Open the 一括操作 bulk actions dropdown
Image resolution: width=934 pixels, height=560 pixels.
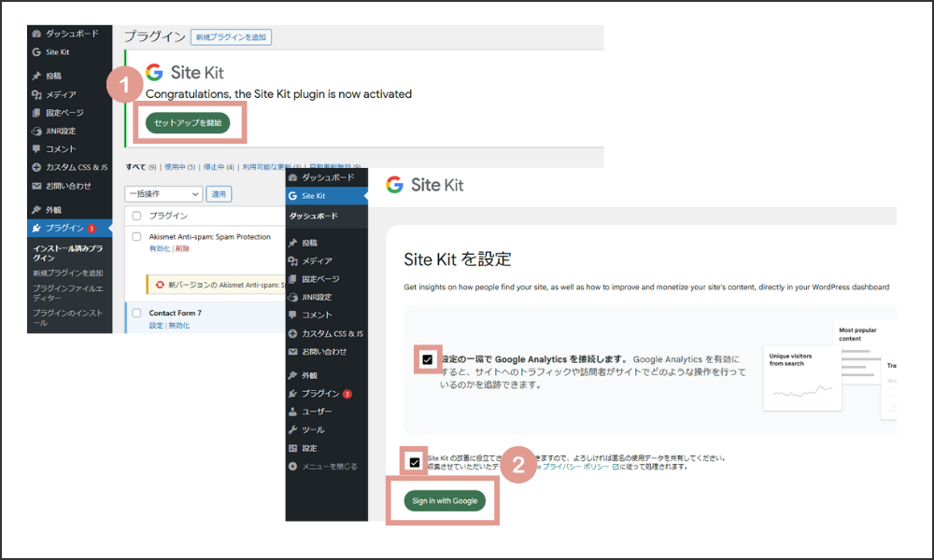tap(163, 194)
